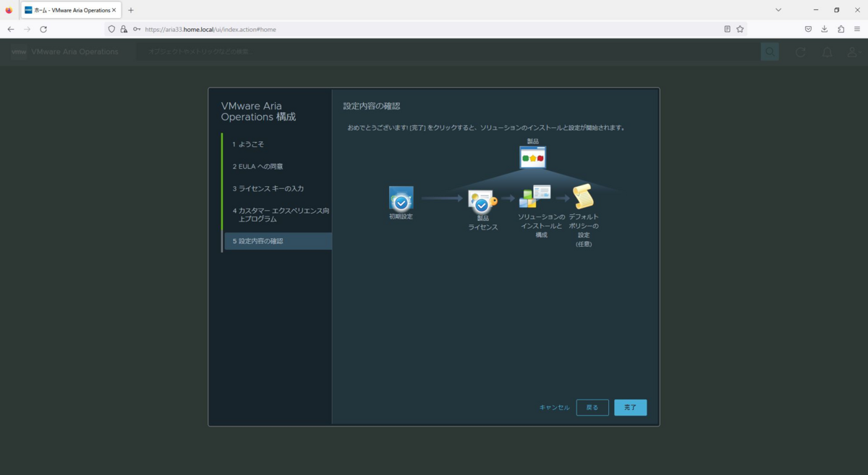Image resolution: width=868 pixels, height=475 pixels.
Task: Reload the page with browser refresh
Action: [x=43, y=29]
